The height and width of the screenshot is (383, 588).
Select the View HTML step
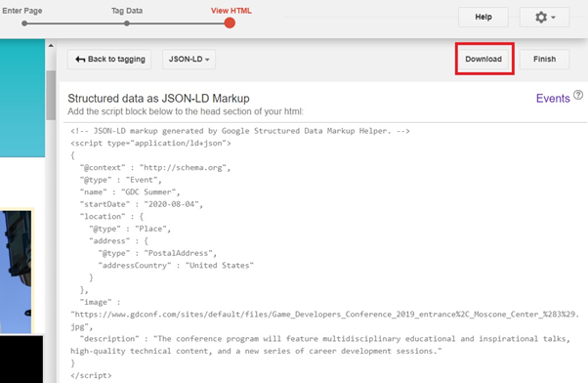pos(231,11)
